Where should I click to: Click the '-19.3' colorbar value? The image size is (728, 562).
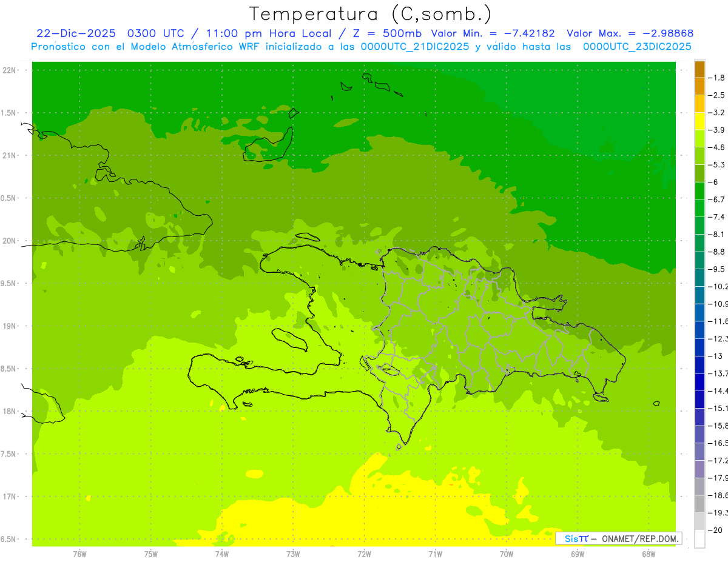tap(718, 513)
